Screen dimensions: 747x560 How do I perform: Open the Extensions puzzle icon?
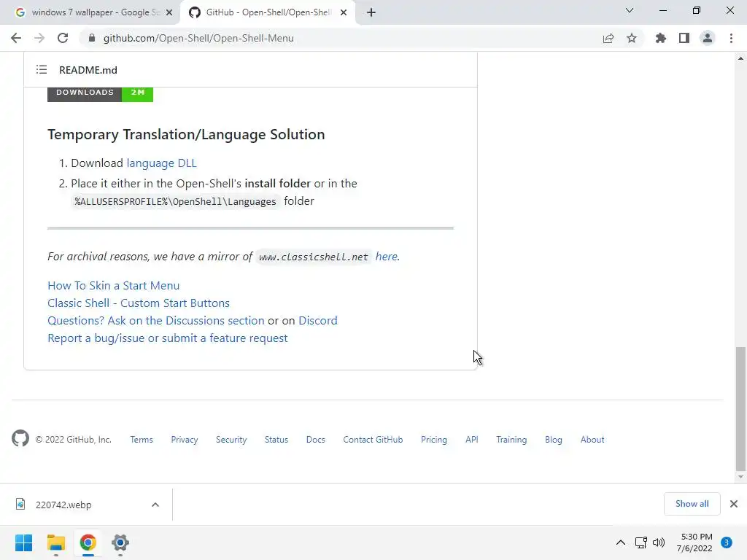[x=661, y=38]
